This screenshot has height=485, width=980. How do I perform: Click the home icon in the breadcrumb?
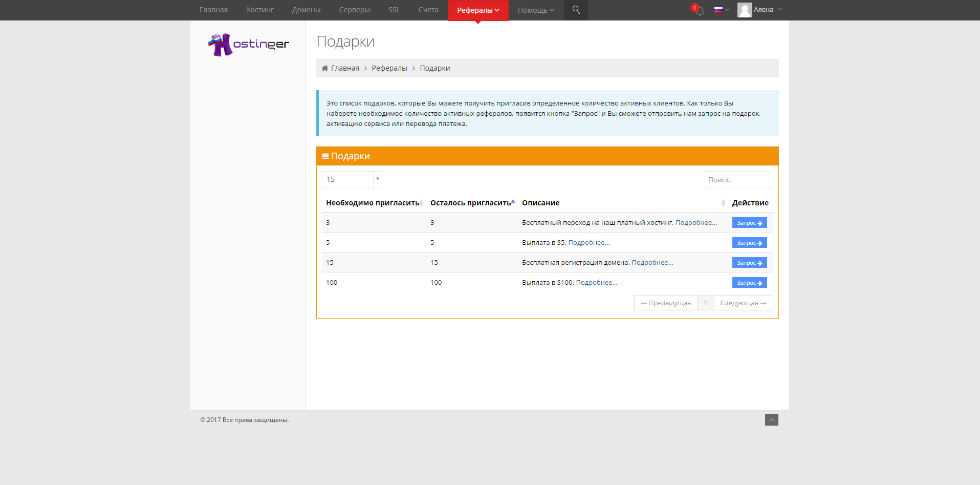[x=324, y=68]
